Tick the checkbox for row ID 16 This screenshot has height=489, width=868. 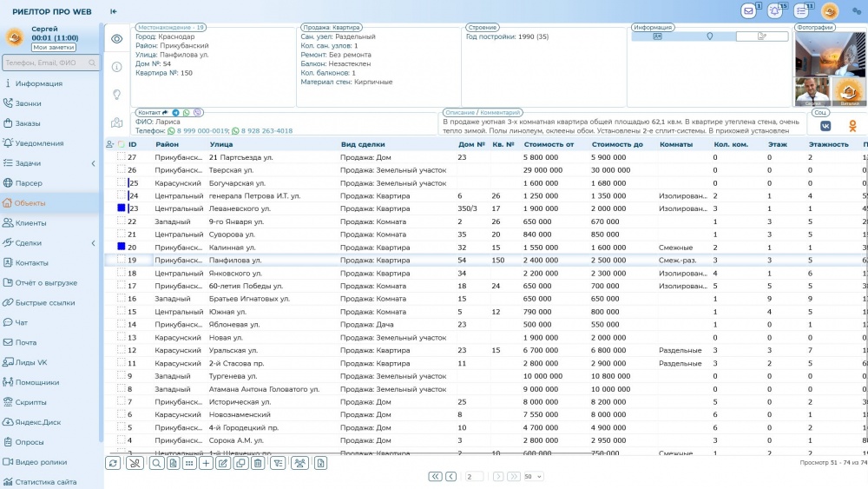click(122, 299)
